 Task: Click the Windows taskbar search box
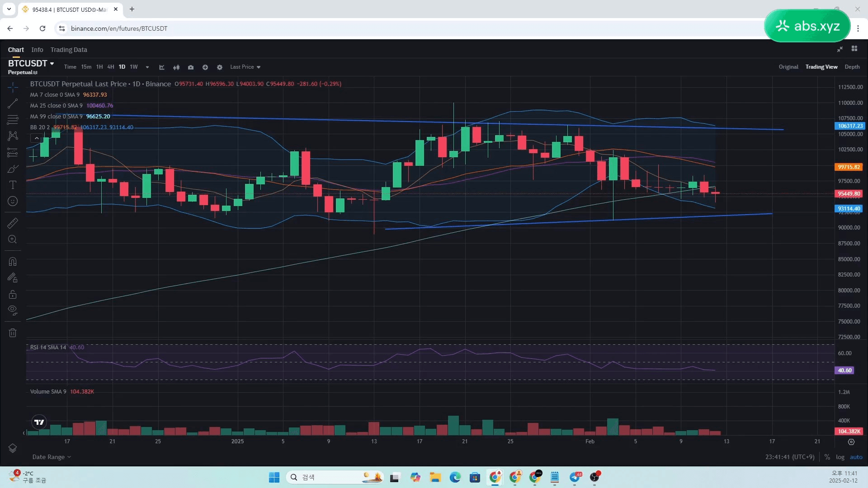pyautogui.click(x=335, y=477)
